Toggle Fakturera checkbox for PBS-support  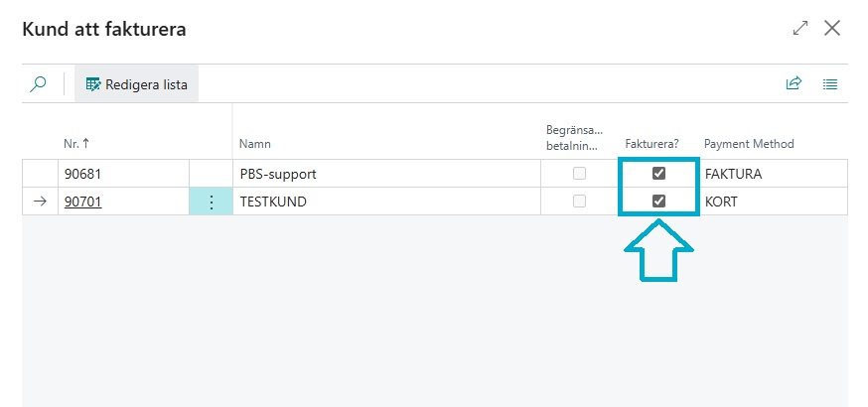658,174
